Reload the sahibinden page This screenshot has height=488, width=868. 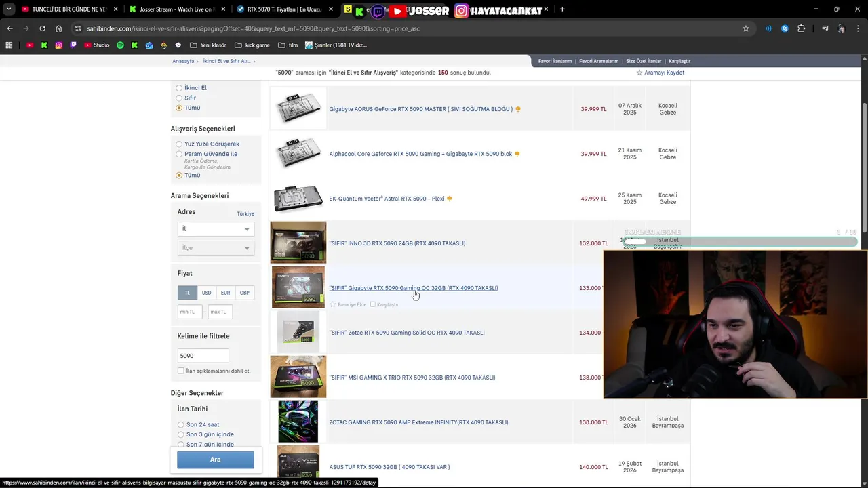(42, 28)
